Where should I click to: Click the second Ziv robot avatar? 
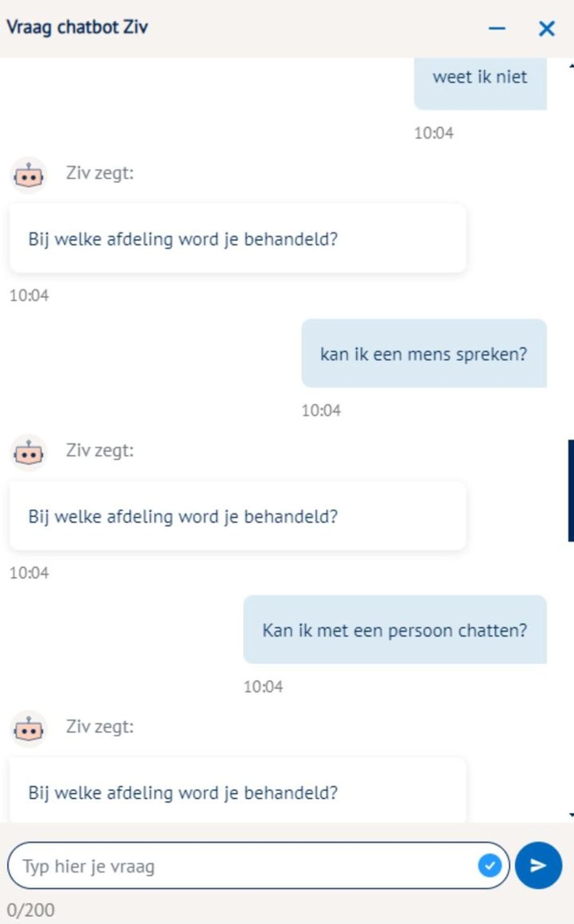29,453
